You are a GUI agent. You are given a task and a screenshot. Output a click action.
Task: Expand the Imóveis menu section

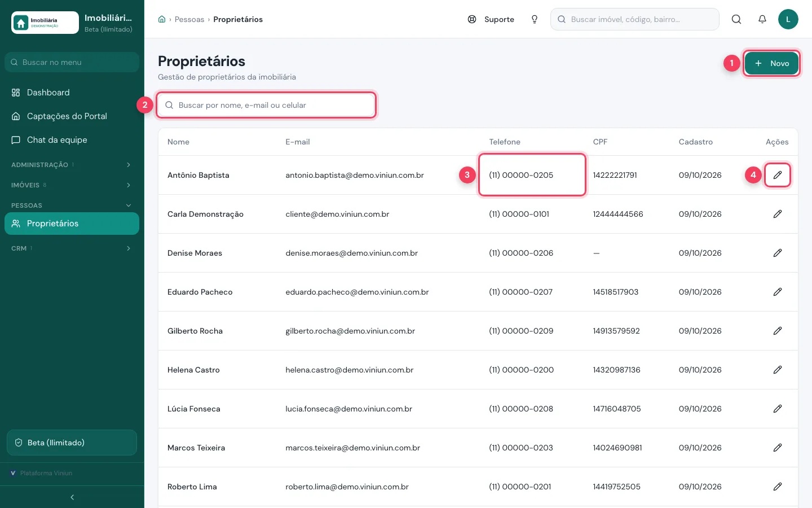(72, 185)
